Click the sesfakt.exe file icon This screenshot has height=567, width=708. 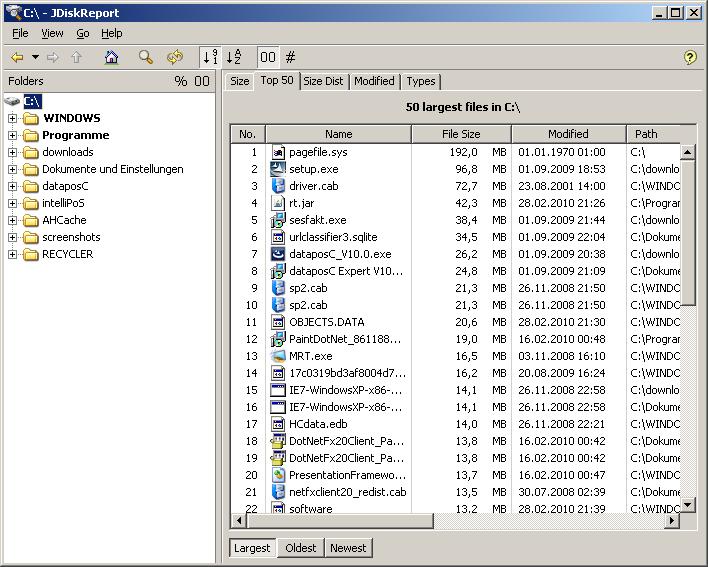[x=278, y=220]
